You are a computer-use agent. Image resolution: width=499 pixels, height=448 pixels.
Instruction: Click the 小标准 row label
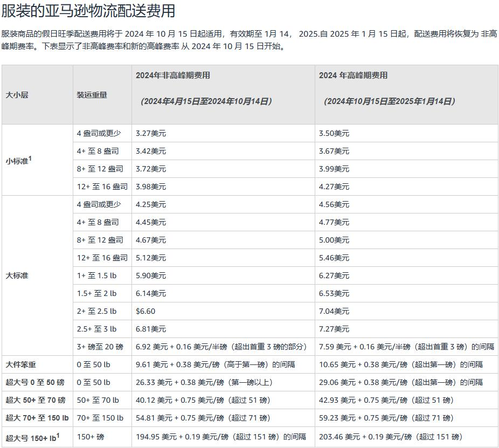[x=16, y=160]
